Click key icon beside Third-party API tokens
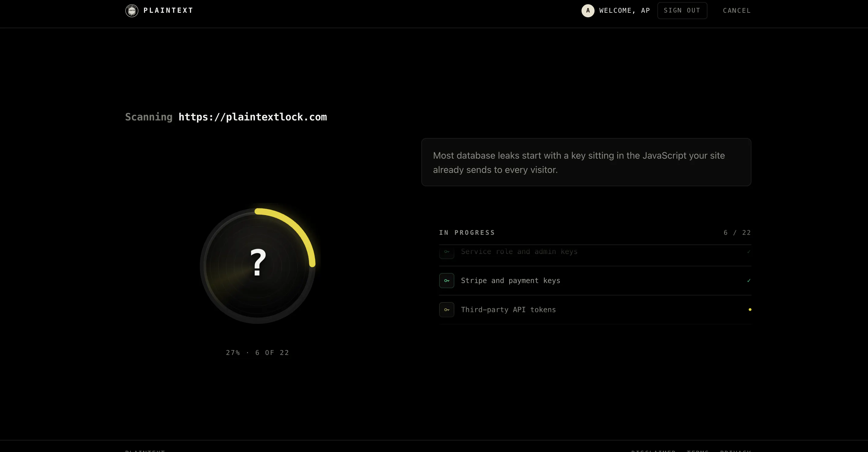The image size is (868, 452). coord(446,309)
